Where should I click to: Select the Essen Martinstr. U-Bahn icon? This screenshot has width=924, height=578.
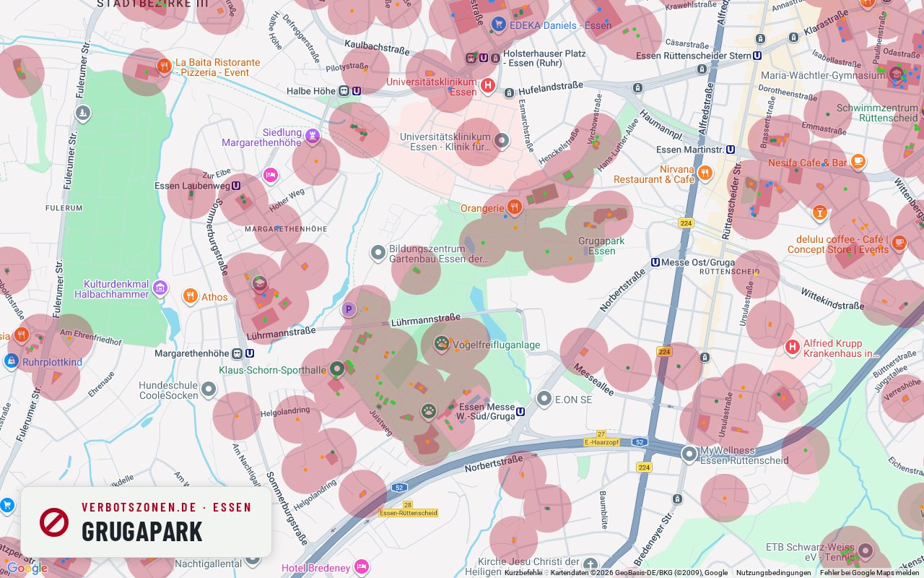click(x=731, y=150)
